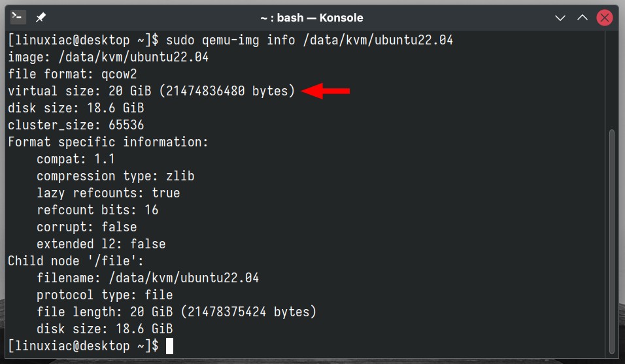Minimize window using the down chevron

(x=560, y=18)
